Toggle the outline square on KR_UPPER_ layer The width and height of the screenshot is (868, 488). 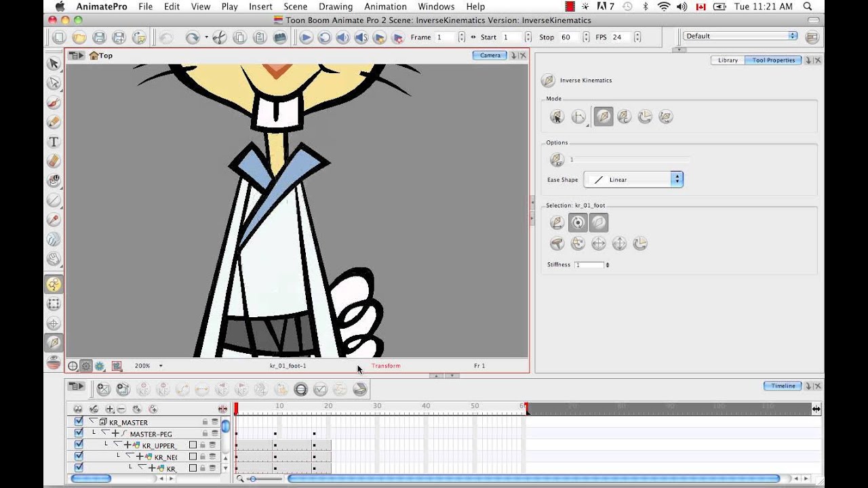pyautogui.click(x=193, y=445)
